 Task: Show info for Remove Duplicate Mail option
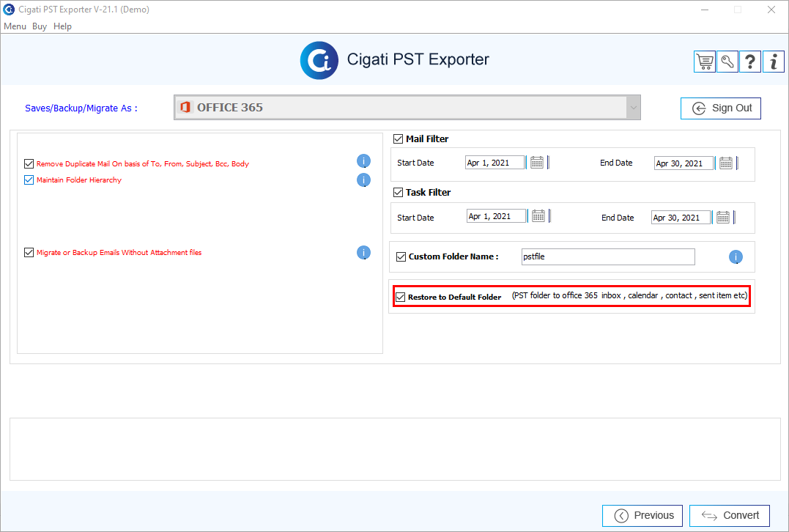[x=364, y=161]
